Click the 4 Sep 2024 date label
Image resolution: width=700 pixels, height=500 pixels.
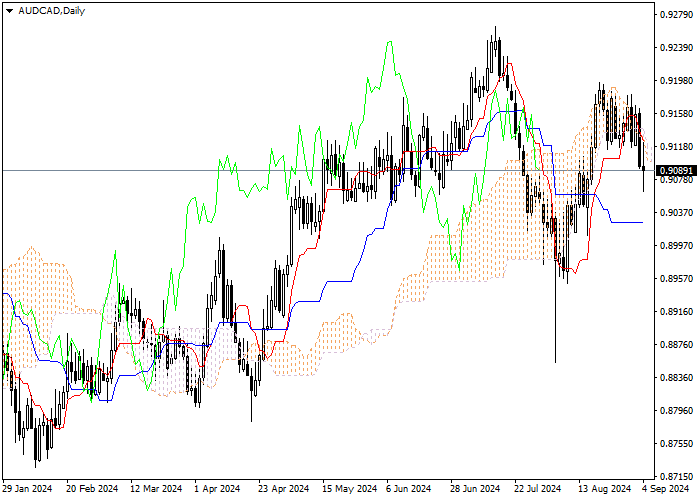click(x=666, y=489)
